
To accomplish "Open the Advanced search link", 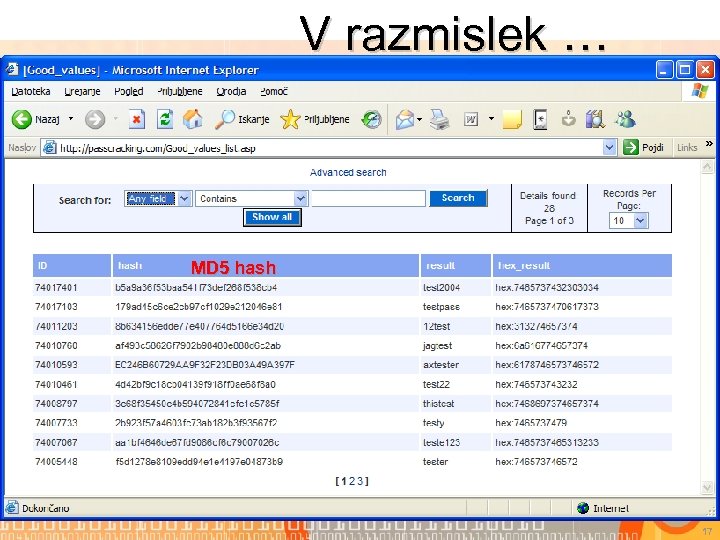I will pyautogui.click(x=348, y=172).
